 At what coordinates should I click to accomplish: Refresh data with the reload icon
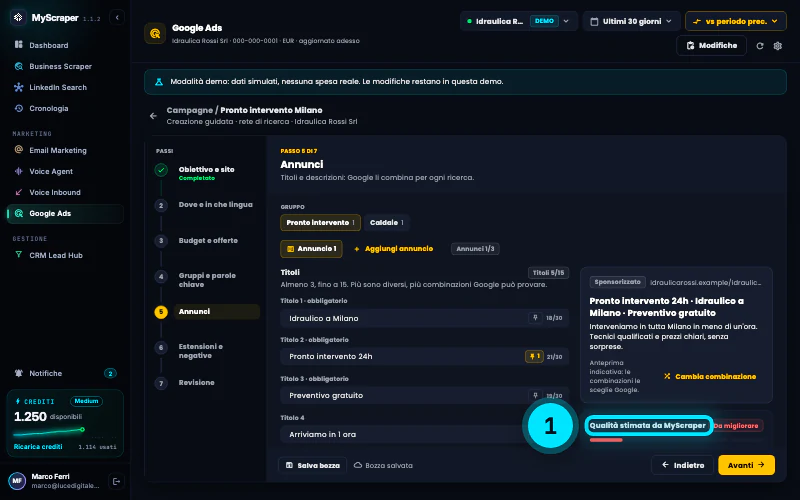pyautogui.click(x=760, y=46)
